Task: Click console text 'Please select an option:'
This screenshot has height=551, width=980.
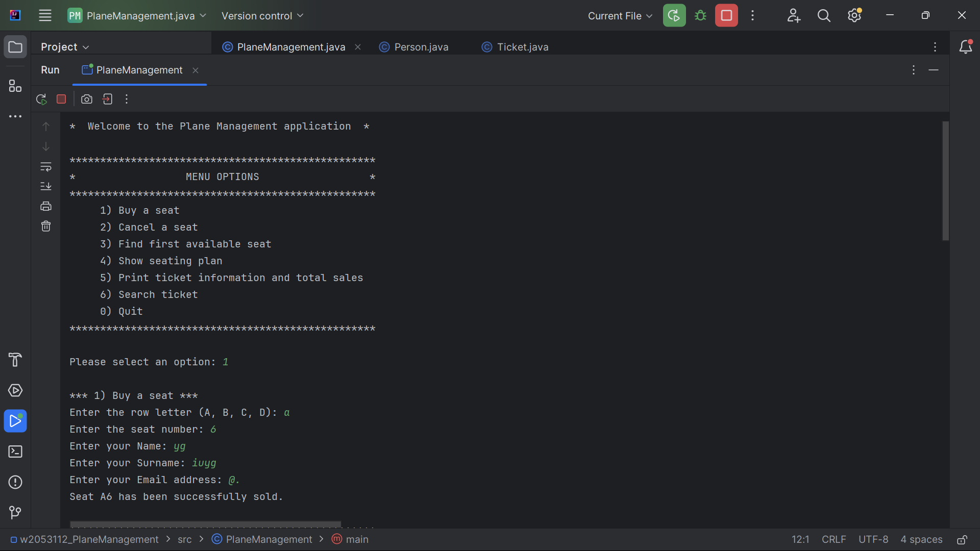Action: tap(142, 362)
